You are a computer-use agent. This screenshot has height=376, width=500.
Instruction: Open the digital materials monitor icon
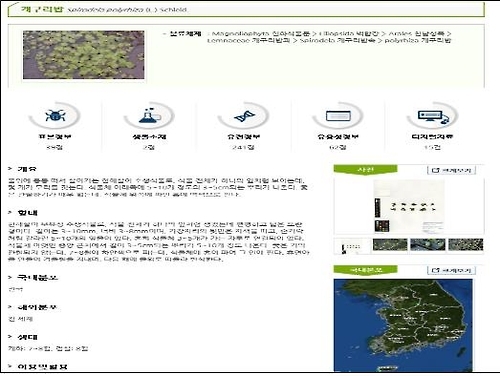click(x=433, y=117)
